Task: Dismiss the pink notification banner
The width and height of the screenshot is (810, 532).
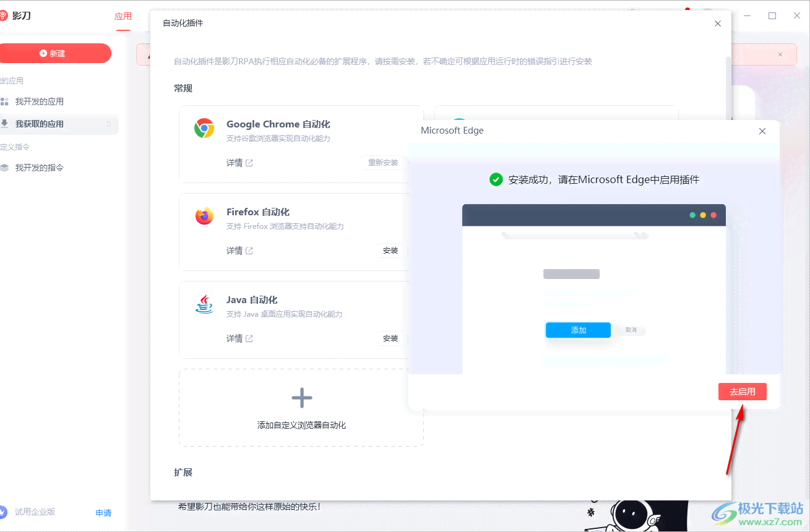Action: 780,54
